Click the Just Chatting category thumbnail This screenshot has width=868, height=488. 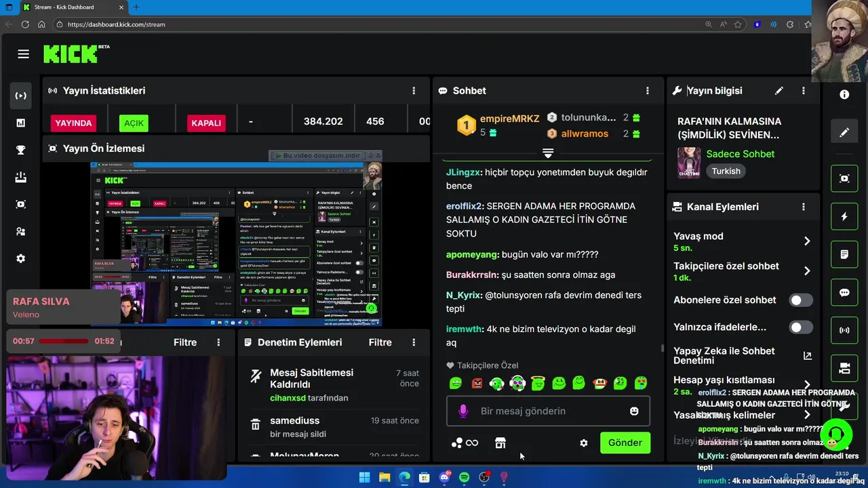(x=689, y=162)
